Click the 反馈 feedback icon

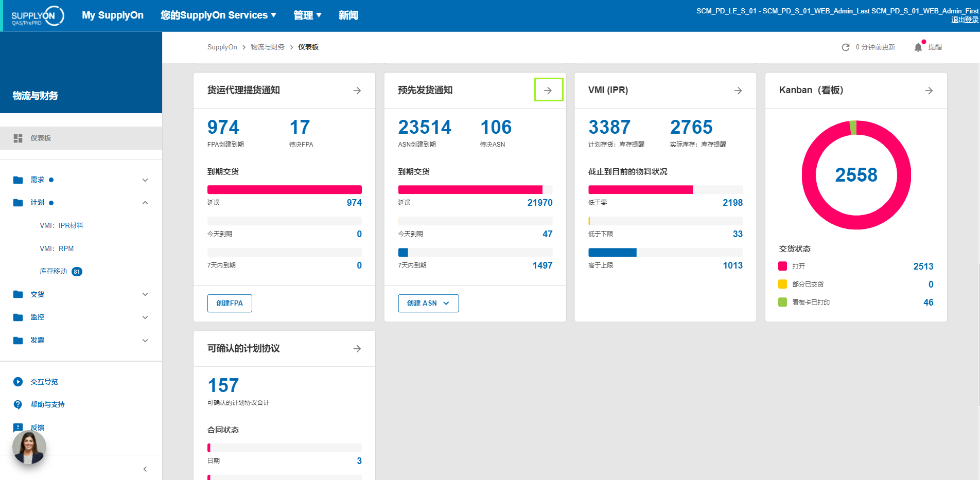(18, 428)
